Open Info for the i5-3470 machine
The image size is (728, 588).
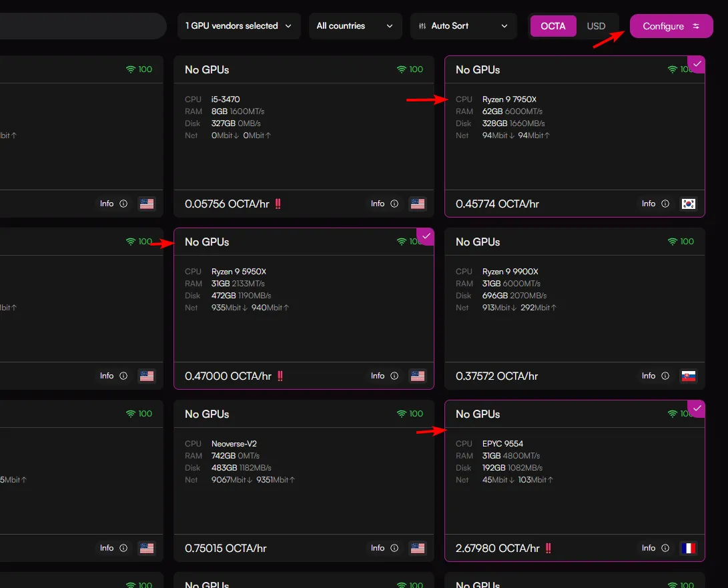[x=384, y=204]
